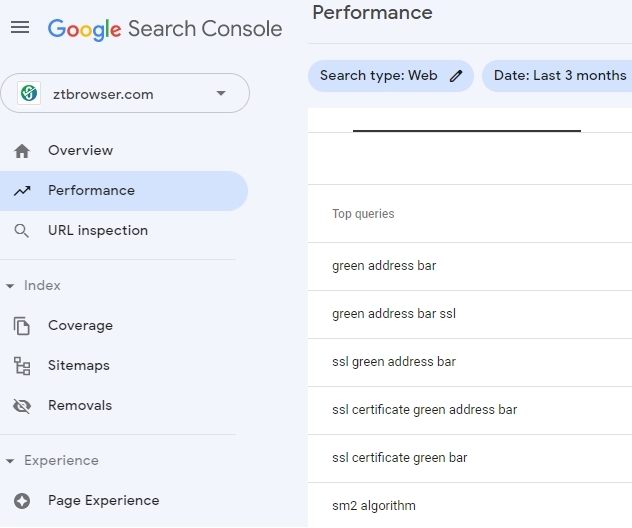Open the Page Experience report
632x528 pixels.
103,501
